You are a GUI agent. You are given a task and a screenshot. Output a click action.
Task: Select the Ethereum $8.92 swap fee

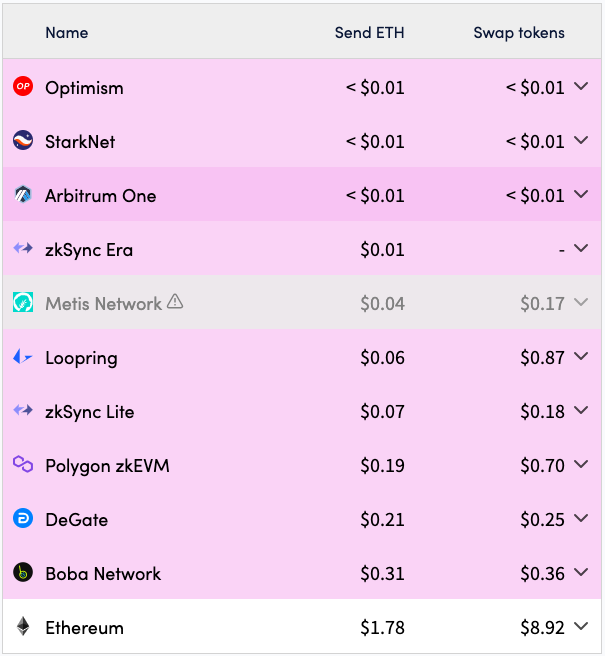pyautogui.click(x=542, y=627)
